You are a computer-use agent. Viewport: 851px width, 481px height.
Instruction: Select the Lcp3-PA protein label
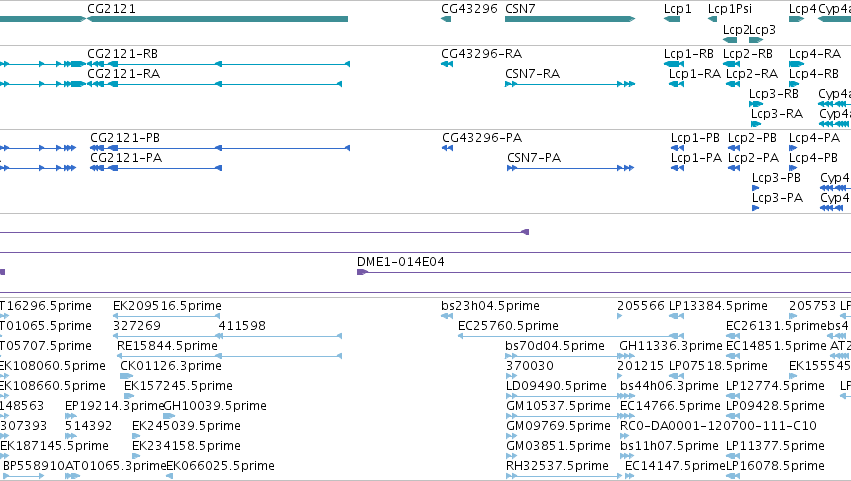(777, 198)
